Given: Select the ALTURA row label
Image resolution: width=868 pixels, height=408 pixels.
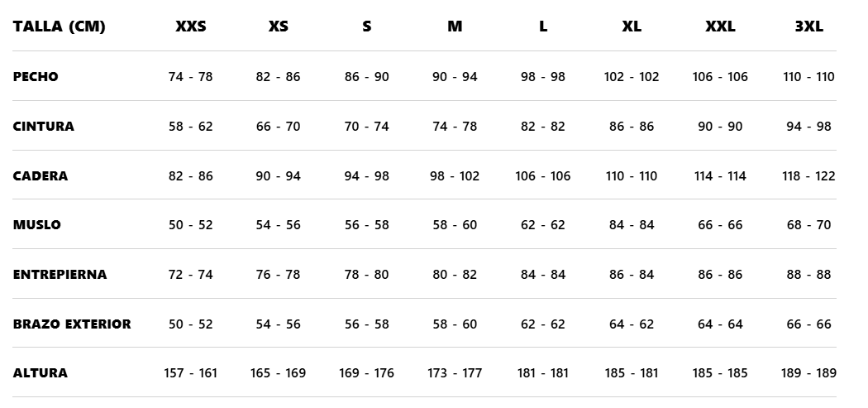Looking at the screenshot, I should pyautogui.click(x=41, y=373).
